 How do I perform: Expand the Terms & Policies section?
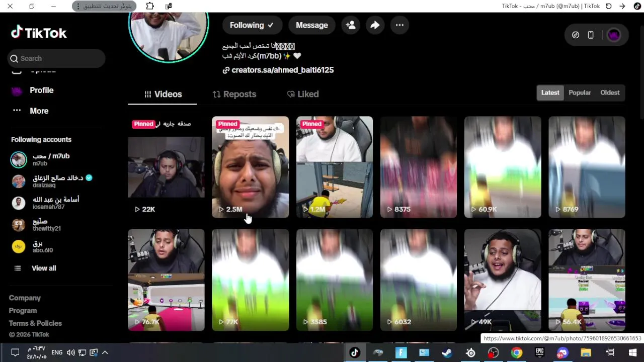pyautogui.click(x=35, y=323)
